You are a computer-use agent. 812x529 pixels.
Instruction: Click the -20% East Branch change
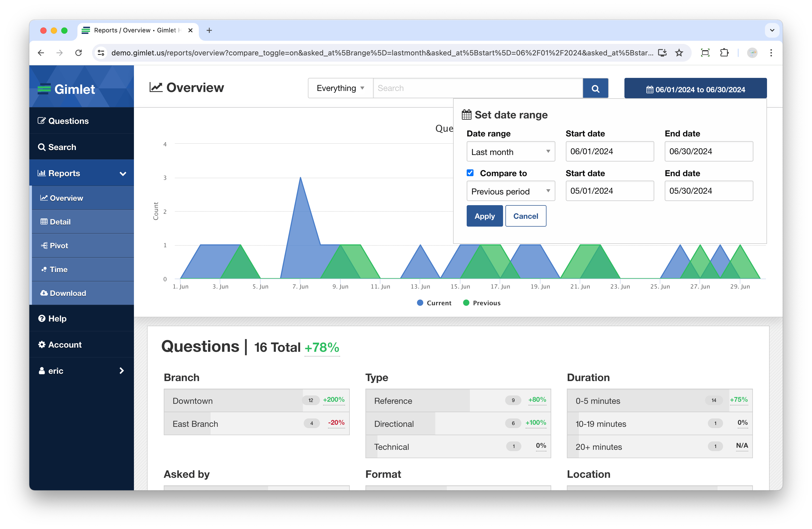(336, 423)
